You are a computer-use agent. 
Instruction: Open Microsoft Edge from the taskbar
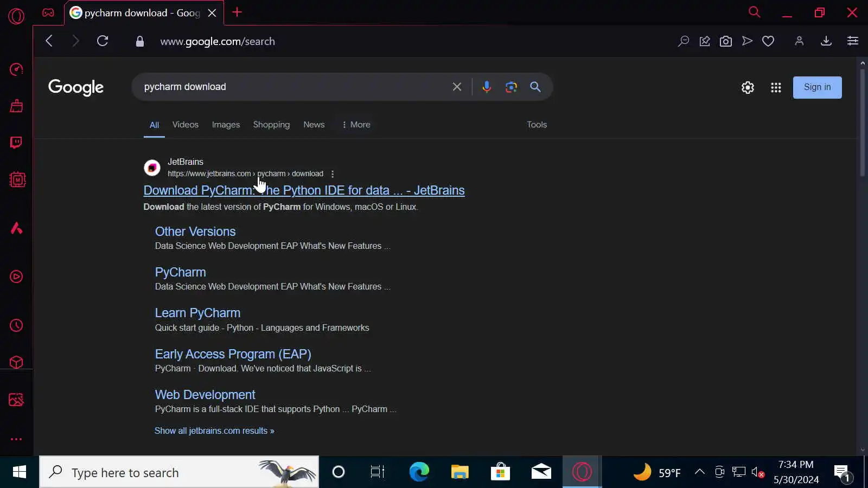(419, 472)
